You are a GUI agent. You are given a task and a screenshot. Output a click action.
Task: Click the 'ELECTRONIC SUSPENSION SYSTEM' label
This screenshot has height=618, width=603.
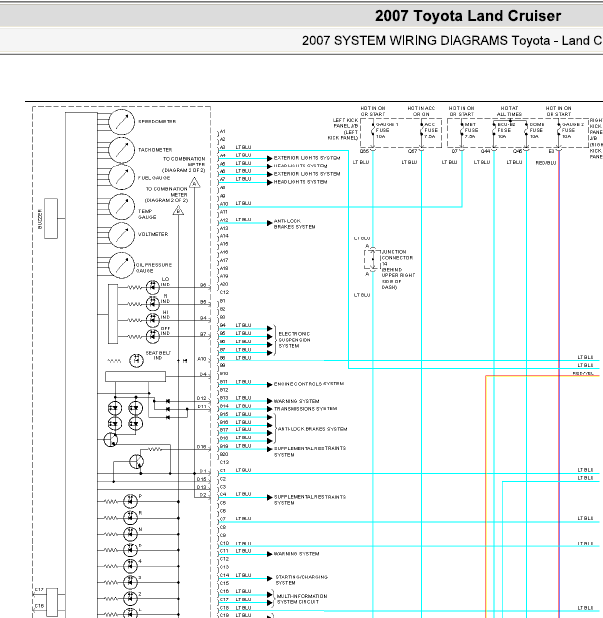[x=294, y=340]
